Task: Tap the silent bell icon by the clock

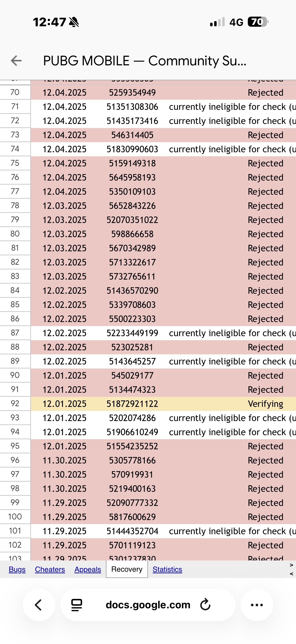Action: [74, 22]
